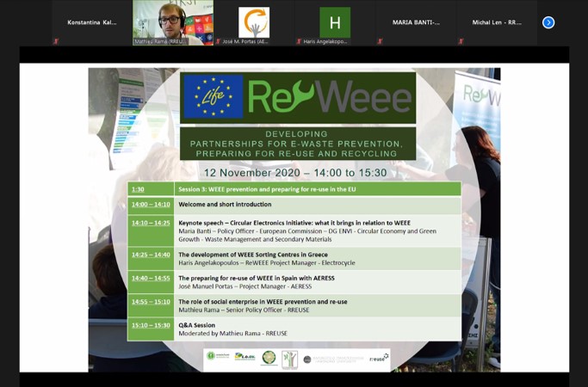Click José M. Portas muted microphone icon
Image resolution: width=588 pixels, height=387 pixels.
218,41
